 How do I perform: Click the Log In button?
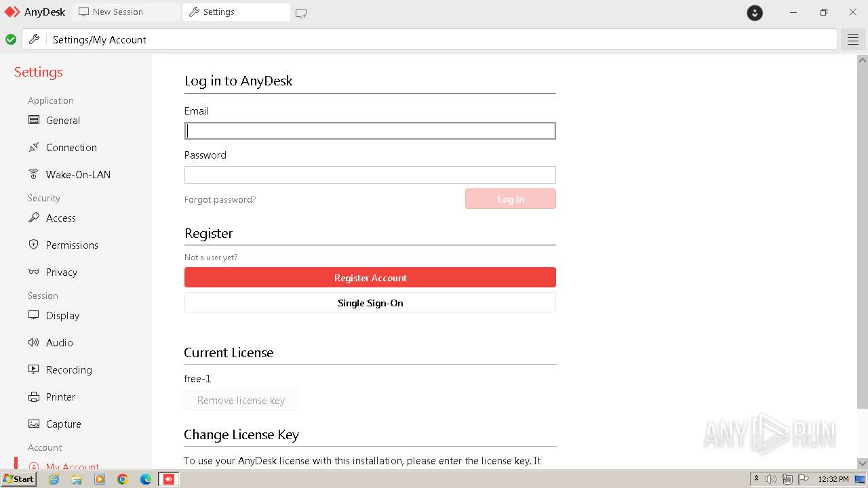[x=511, y=199]
